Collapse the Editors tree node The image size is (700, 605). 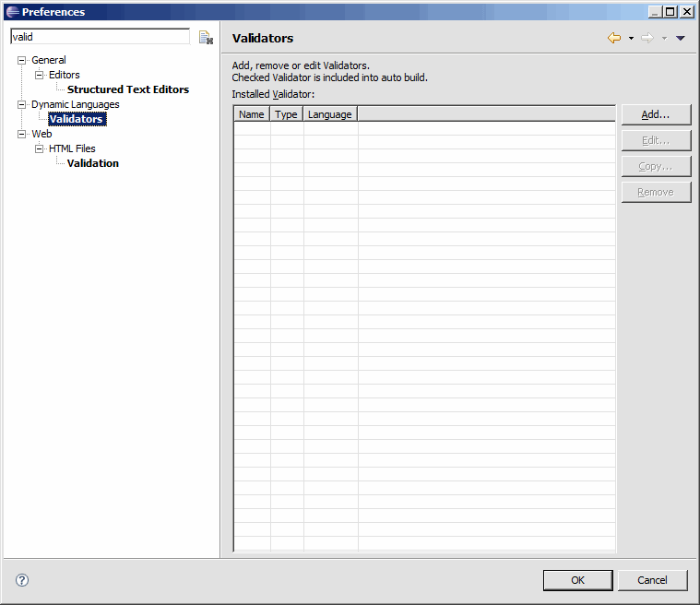click(40, 75)
